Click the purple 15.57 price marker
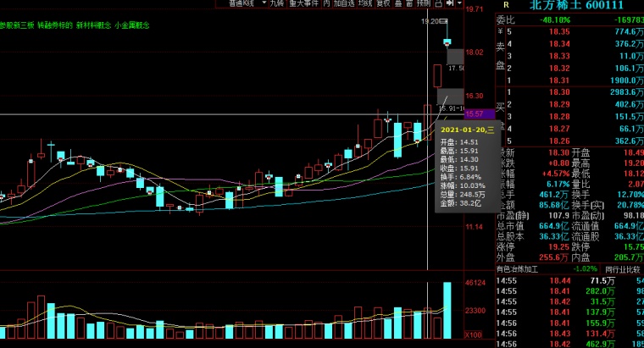The height and width of the screenshot is (348, 644). click(475, 113)
